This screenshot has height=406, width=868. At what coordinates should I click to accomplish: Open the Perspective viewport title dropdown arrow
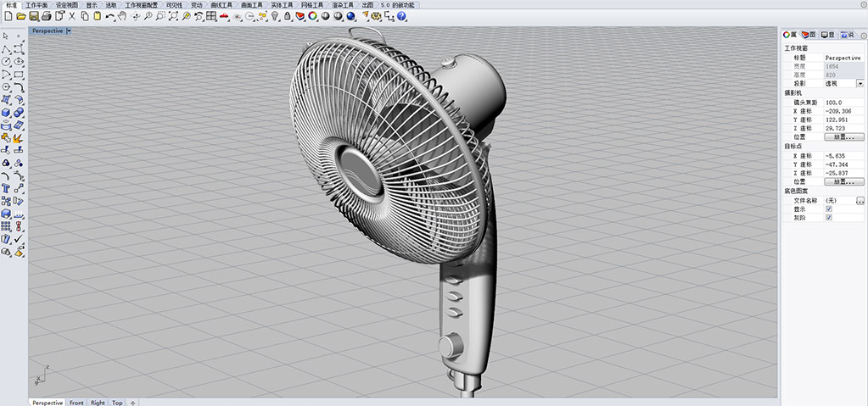coord(69,31)
